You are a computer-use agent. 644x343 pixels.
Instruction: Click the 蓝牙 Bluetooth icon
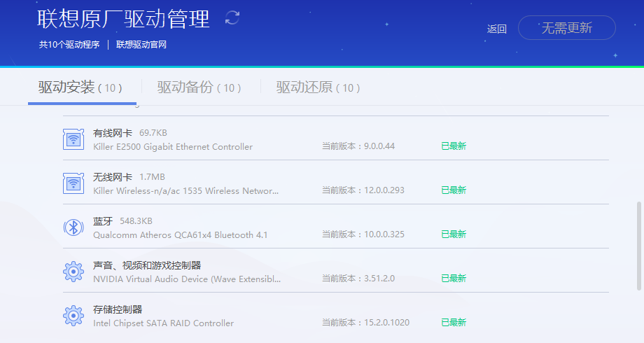[73, 227]
